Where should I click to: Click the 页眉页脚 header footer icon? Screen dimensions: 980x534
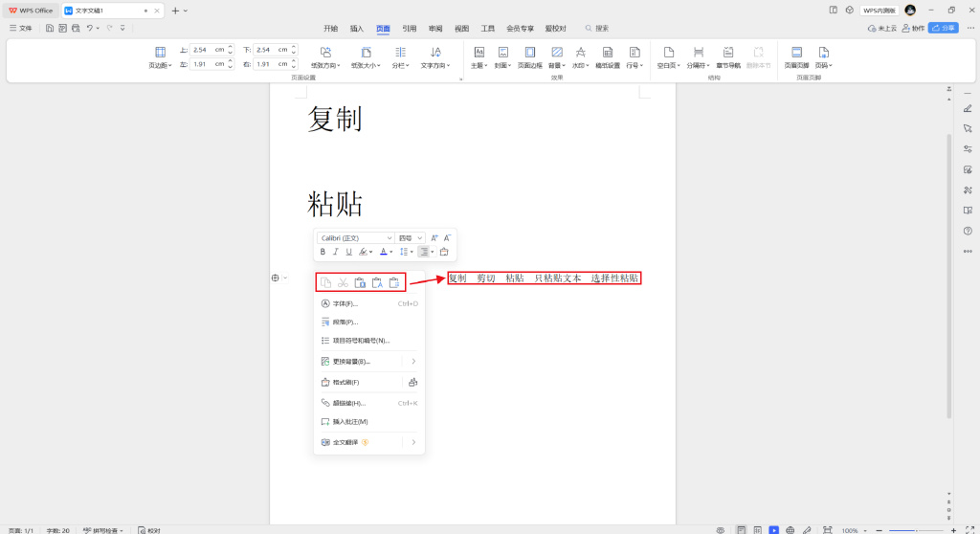click(x=796, y=53)
